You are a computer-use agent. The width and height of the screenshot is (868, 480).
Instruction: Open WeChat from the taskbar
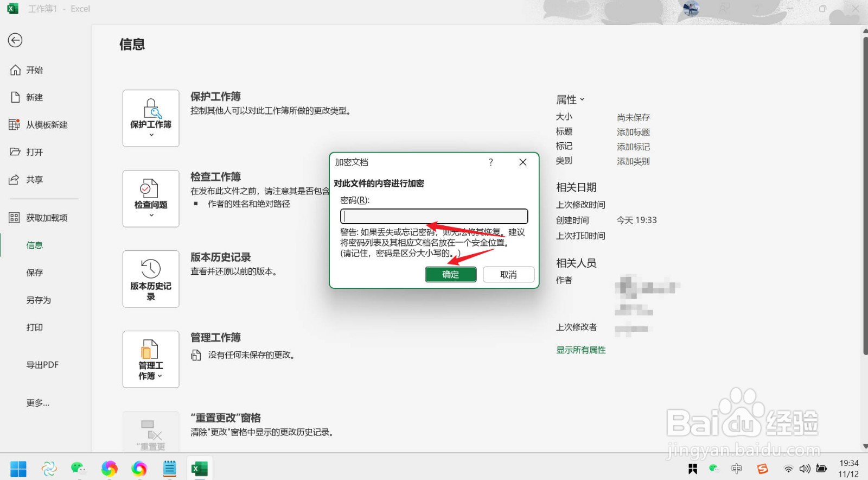pos(79,469)
